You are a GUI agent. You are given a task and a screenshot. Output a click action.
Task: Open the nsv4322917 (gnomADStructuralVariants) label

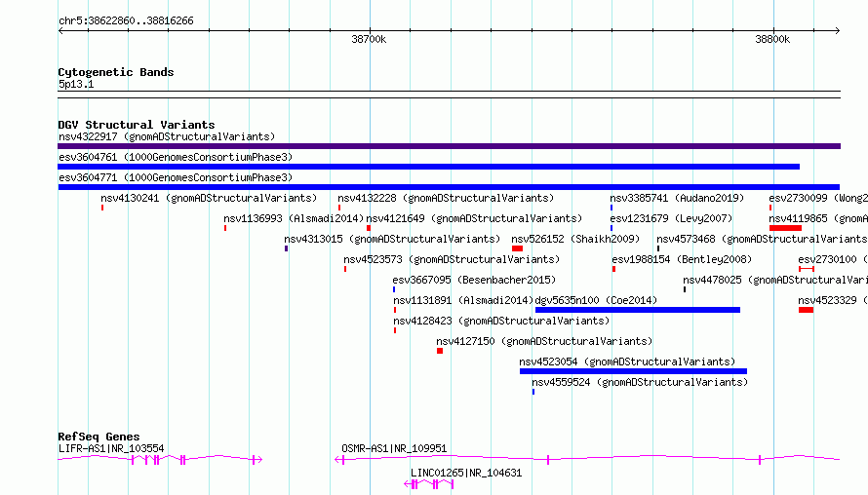point(167,136)
